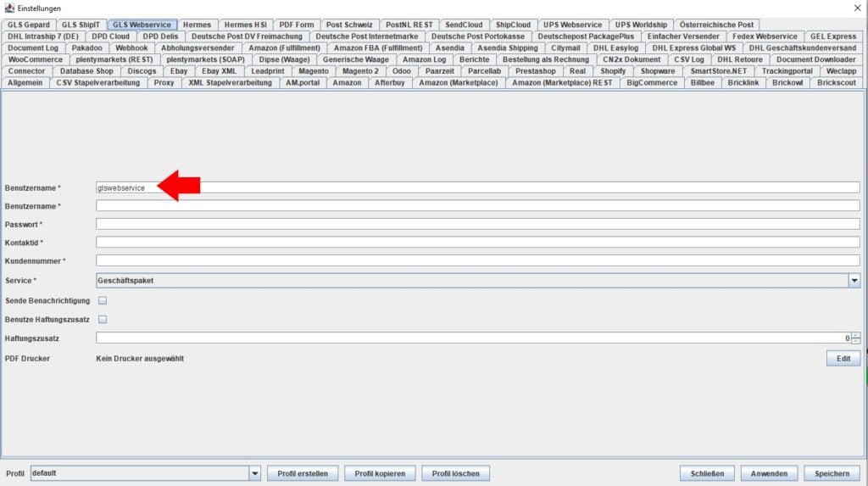Screen dimensions: 868x486
Task: Select the Magento 2 tab
Action: [x=360, y=71]
